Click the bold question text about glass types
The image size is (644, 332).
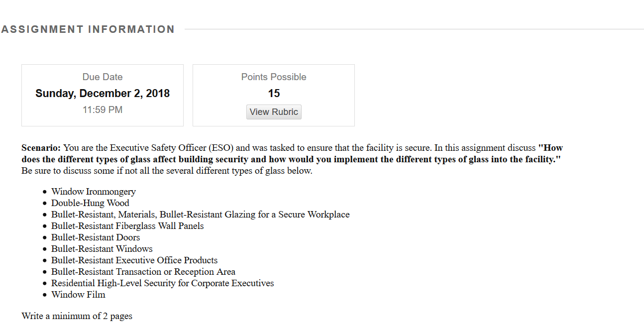tap(292, 154)
